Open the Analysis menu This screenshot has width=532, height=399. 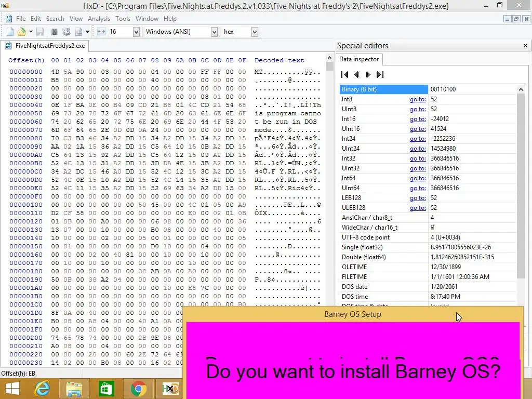pyautogui.click(x=99, y=19)
